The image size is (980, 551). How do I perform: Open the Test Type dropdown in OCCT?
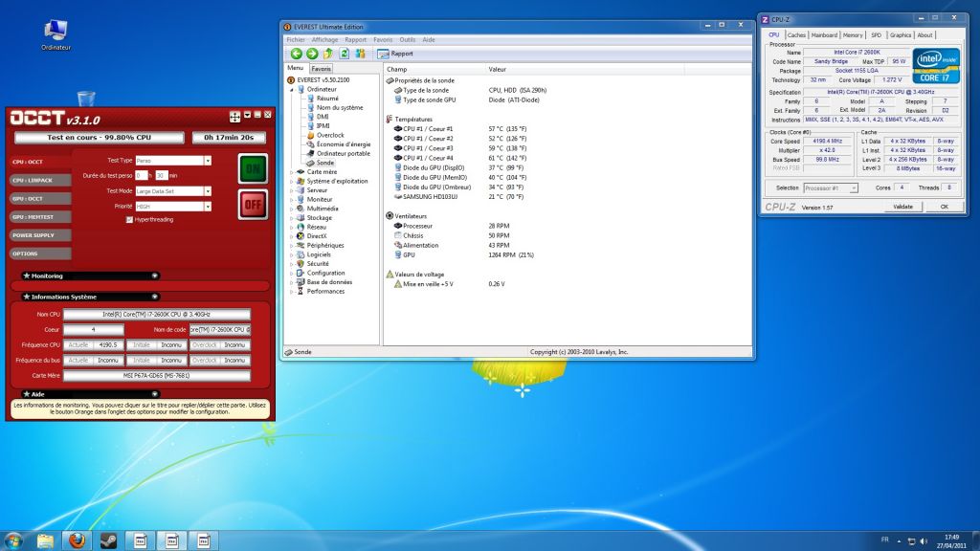pyautogui.click(x=208, y=161)
